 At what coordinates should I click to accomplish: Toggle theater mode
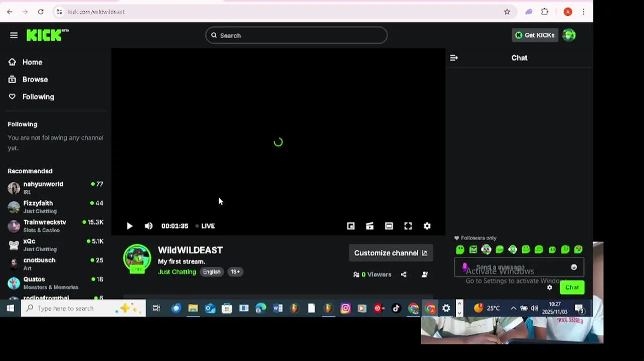click(389, 226)
